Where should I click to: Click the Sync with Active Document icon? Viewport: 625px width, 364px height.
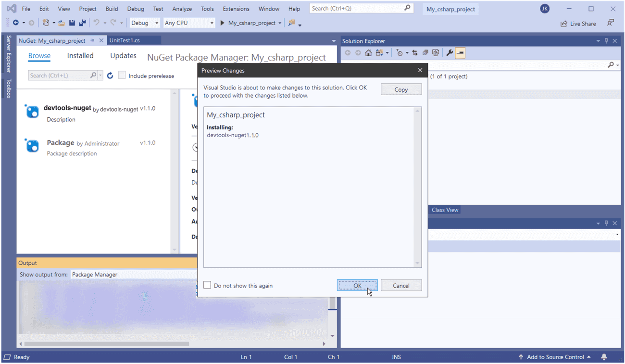(x=415, y=52)
